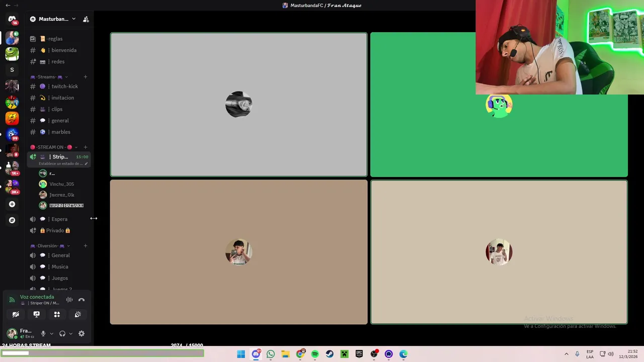This screenshot has width=644, height=362.
Task: Open the yellow lightning bolt server icon
Action: (x=12, y=118)
